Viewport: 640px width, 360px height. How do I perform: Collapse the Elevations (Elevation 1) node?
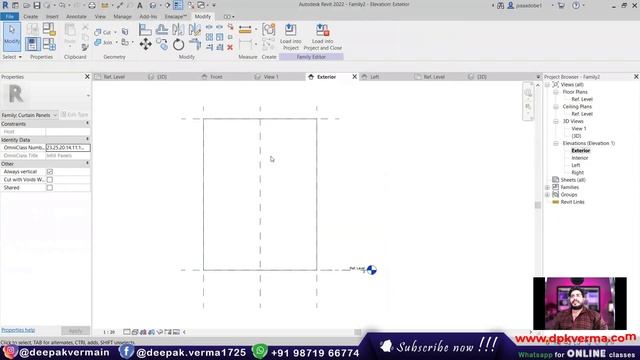(x=556, y=143)
